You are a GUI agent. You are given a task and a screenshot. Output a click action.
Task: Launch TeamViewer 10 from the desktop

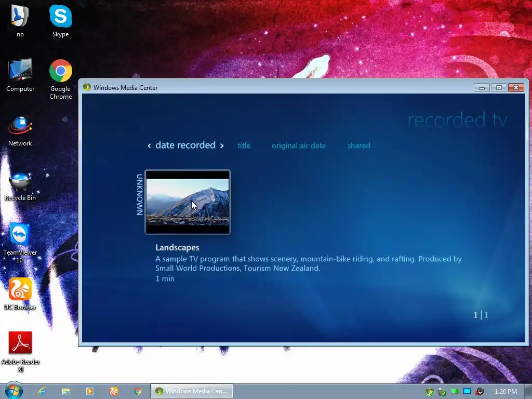(20, 243)
